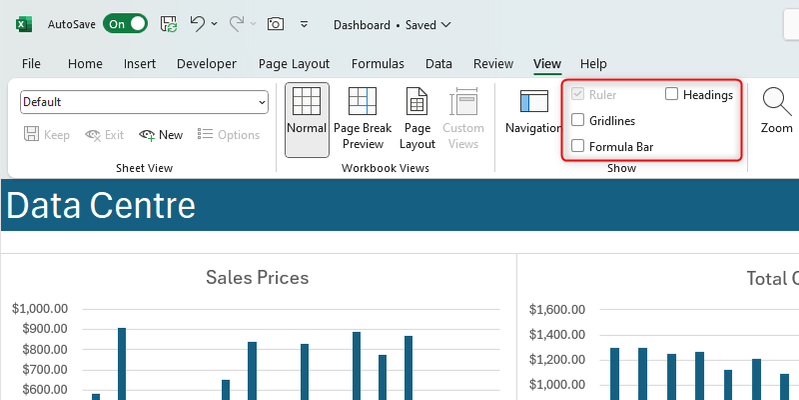
Task: Click the greyed-out Keep sheet view button
Action: [x=47, y=135]
